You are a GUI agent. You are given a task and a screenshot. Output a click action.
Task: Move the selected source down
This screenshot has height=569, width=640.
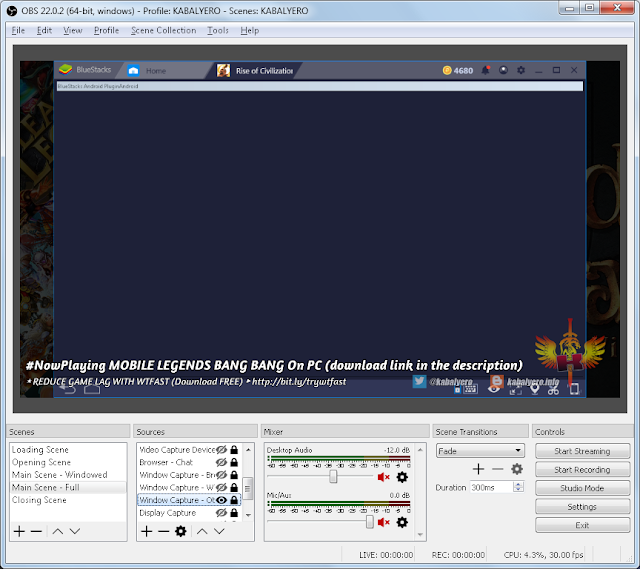click(219, 531)
